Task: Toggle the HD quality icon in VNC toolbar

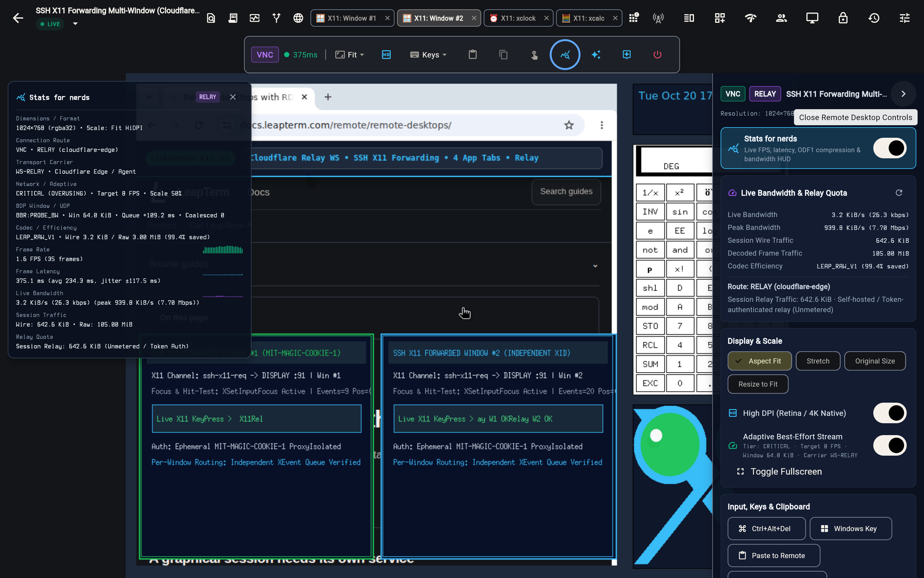Action: click(386, 55)
